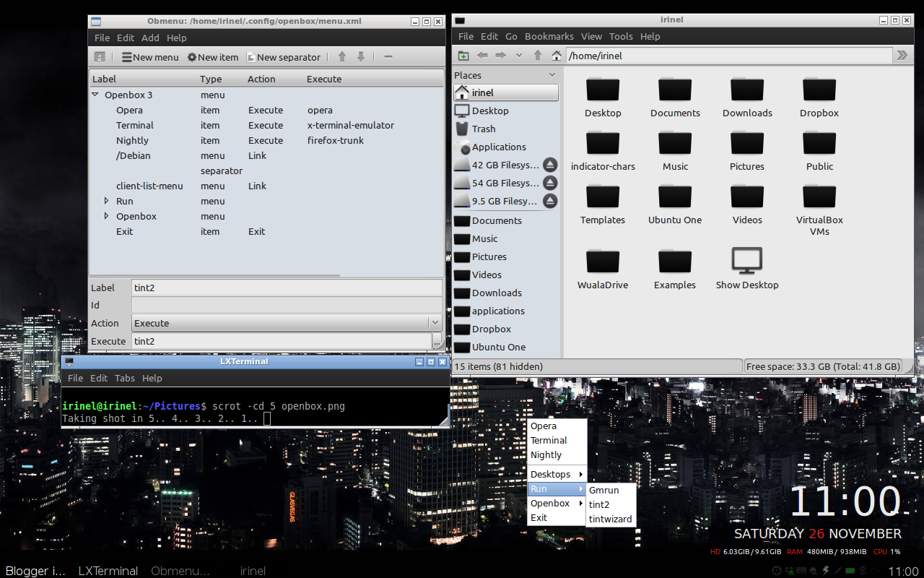The width and height of the screenshot is (924, 578).
Task: Collapse the Places panel header
Action: tap(552, 74)
